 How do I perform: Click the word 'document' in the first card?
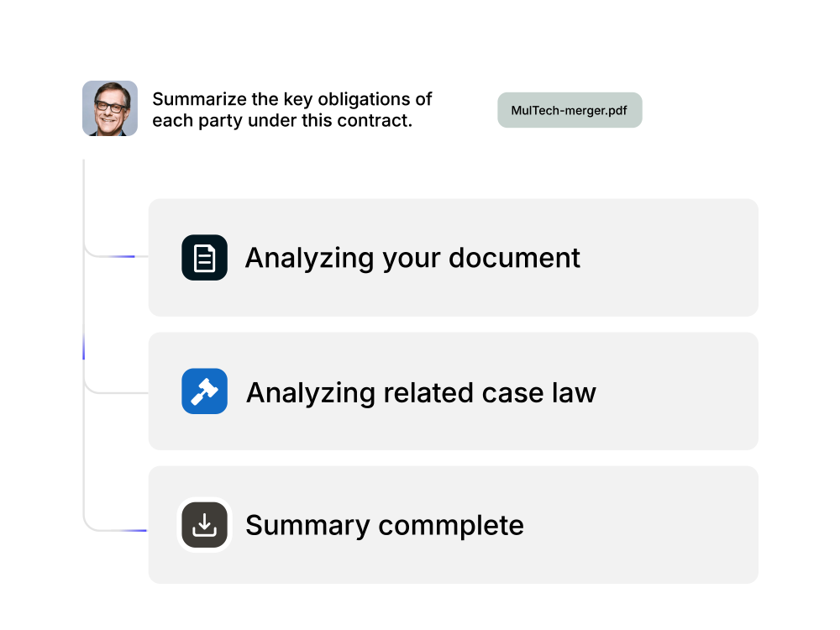point(514,258)
